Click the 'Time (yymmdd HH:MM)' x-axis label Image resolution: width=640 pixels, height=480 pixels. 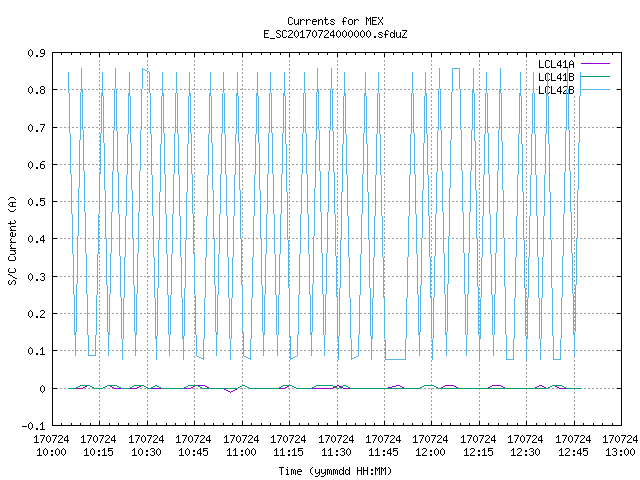[335, 471]
